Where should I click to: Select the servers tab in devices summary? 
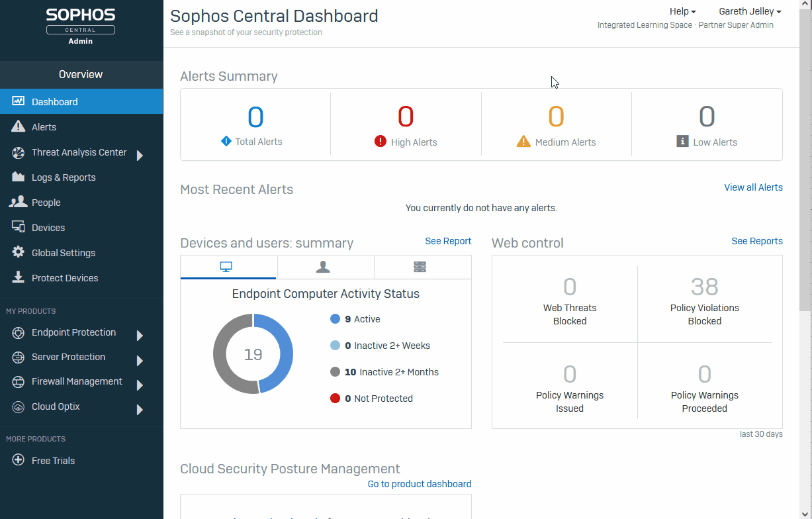click(423, 267)
